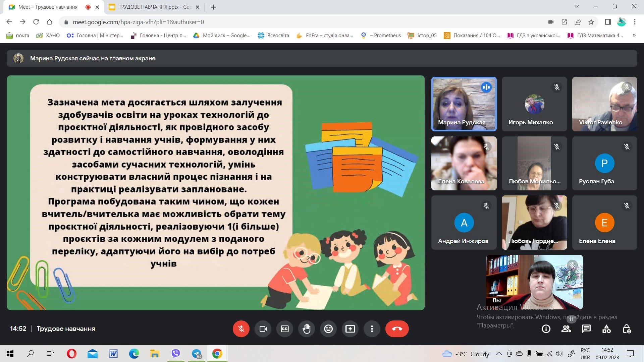The height and width of the screenshot is (362, 644).
Task: Open the Prometheus bookmark
Action: [381, 36]
